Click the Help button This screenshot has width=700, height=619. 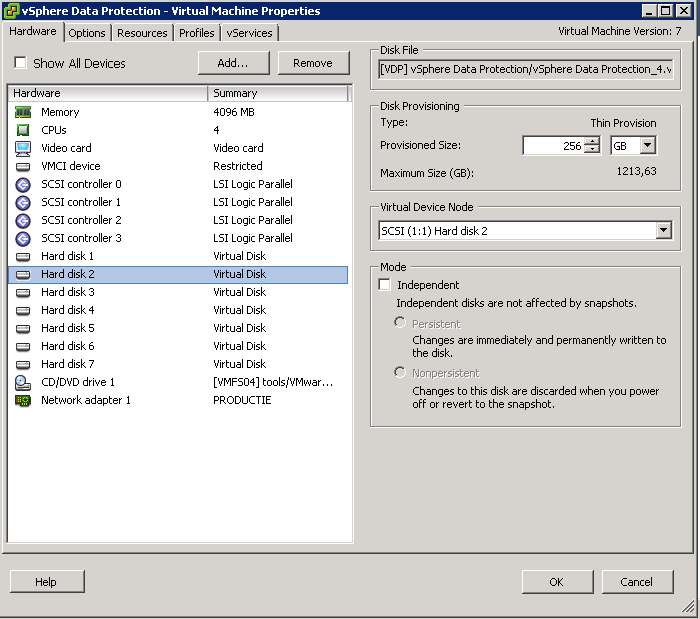pyautogui.click(x=47, y=582)
